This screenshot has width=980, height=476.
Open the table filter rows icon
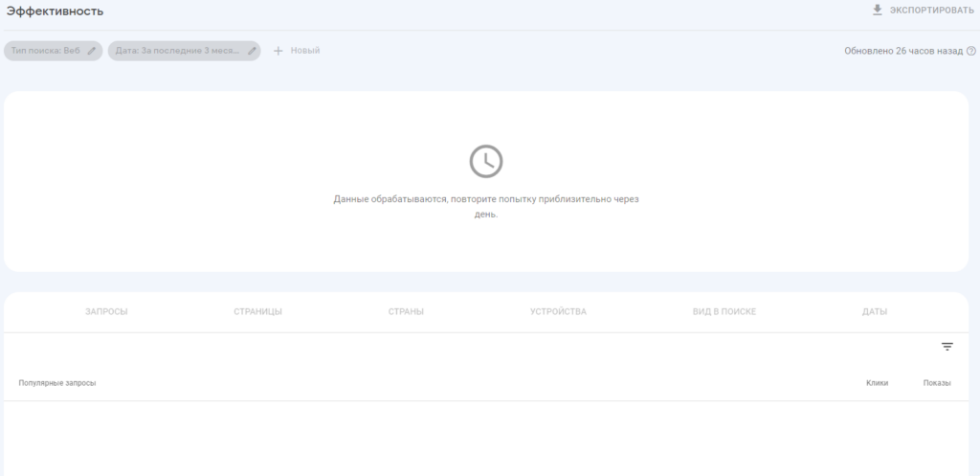coord(947,347)
